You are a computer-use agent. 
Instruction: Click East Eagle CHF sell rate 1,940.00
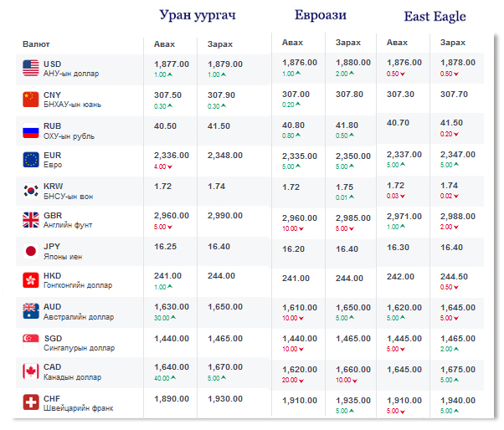point(457,401)
